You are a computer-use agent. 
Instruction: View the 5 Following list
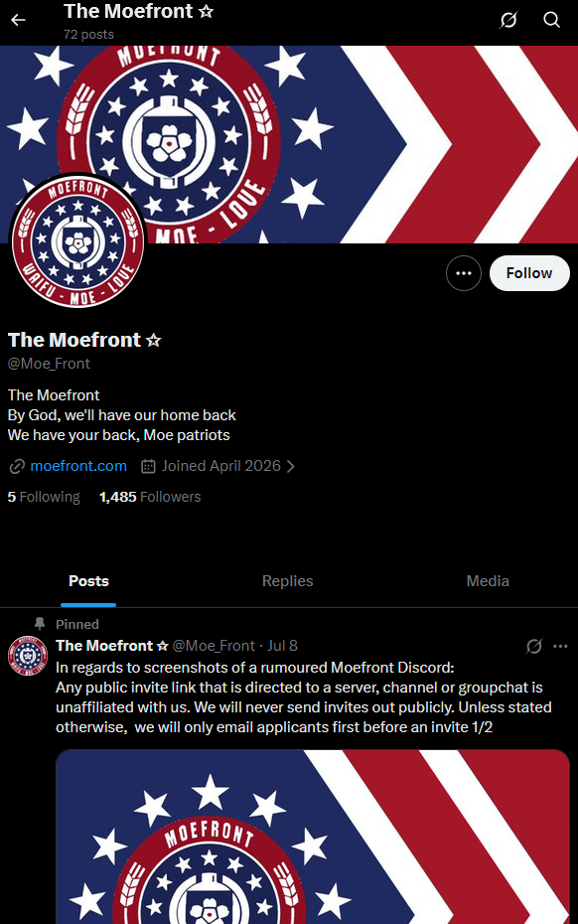click(44, 497)
